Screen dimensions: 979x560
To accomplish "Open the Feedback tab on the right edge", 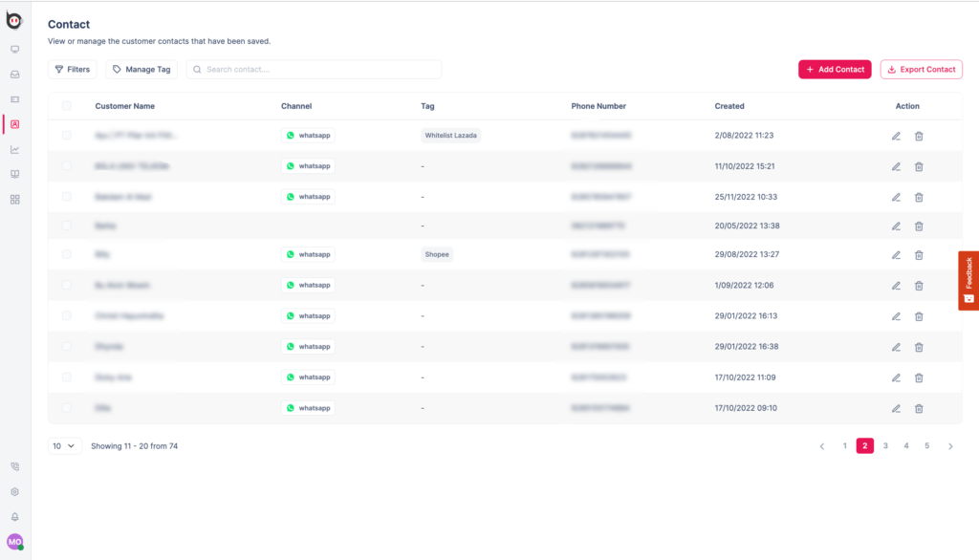I will click(968, 280).
